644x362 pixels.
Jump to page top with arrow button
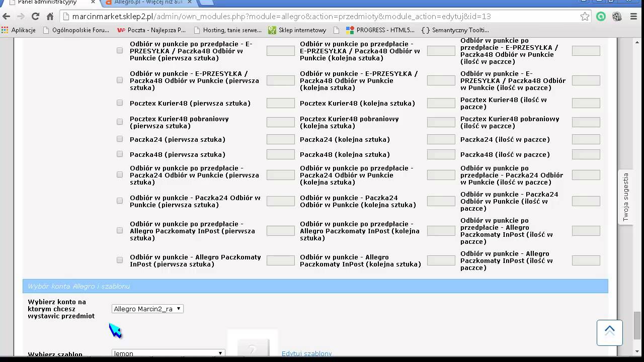point(610,332)
